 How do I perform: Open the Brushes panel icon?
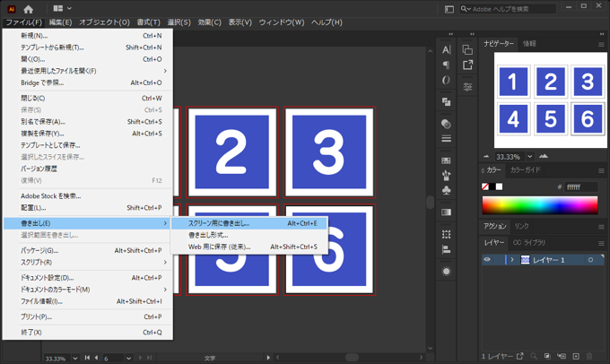[x=446, y=176]
